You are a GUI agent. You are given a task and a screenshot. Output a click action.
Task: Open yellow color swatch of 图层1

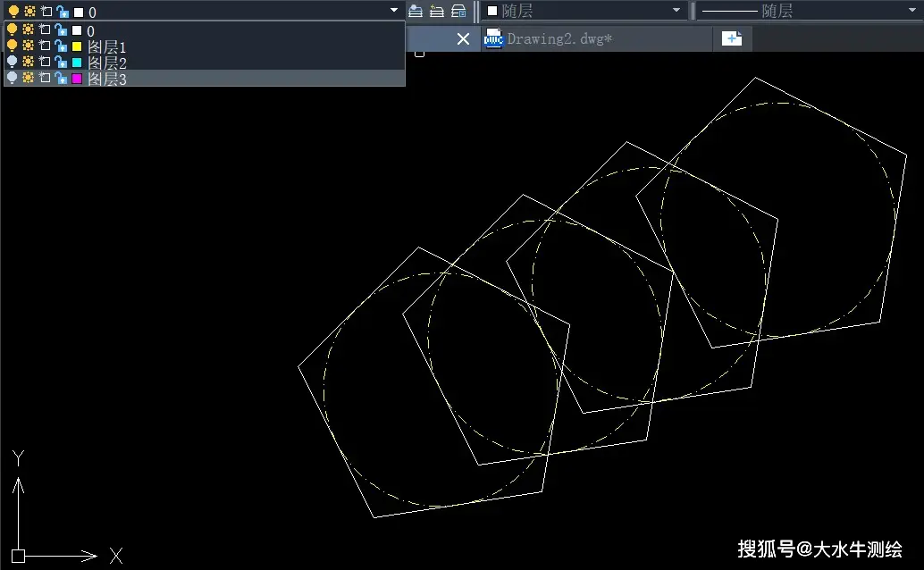pyautogui.click(x=77, y=46)
